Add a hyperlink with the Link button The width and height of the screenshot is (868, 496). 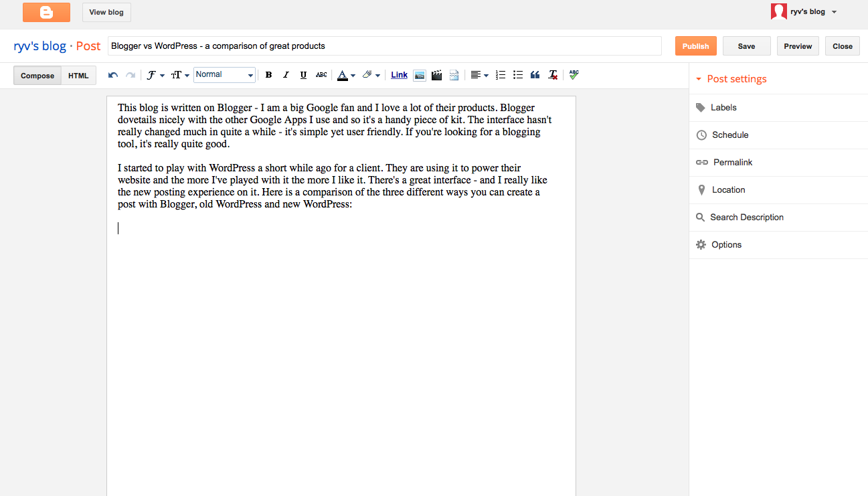click(400, 75)
